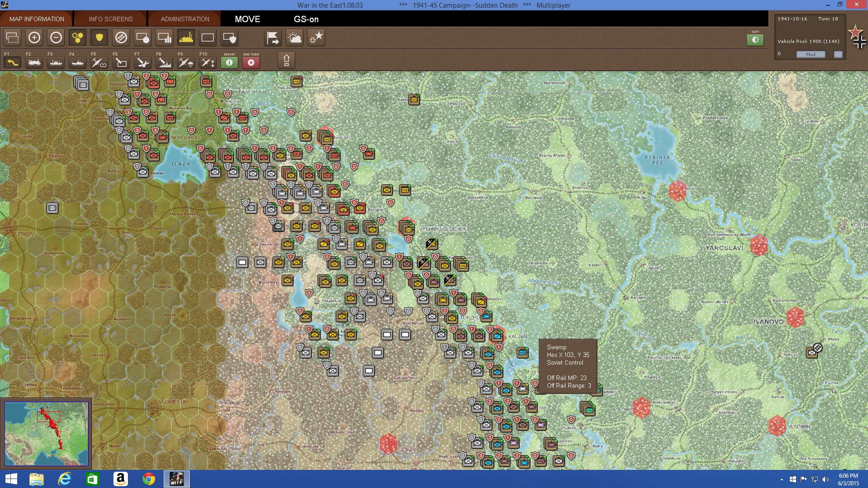Click the VLADIMIR city label

tap(799, 427)
